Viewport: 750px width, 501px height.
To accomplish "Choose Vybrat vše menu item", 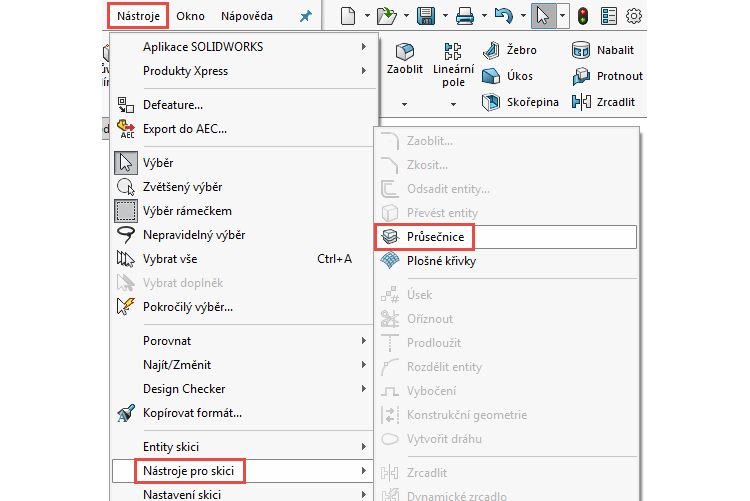I will [x=243, y=259].
